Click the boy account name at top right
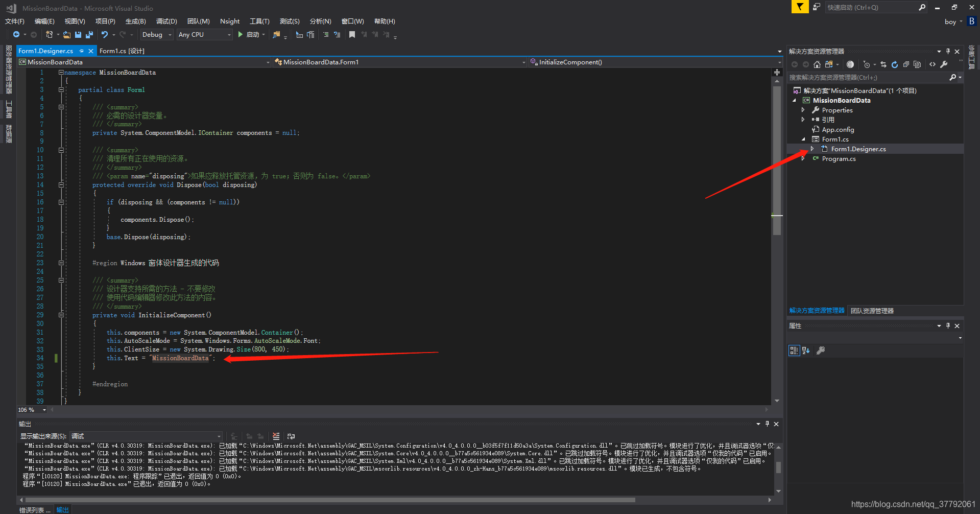The height and width of the screenshot is (514, 980). pos(950,21)
